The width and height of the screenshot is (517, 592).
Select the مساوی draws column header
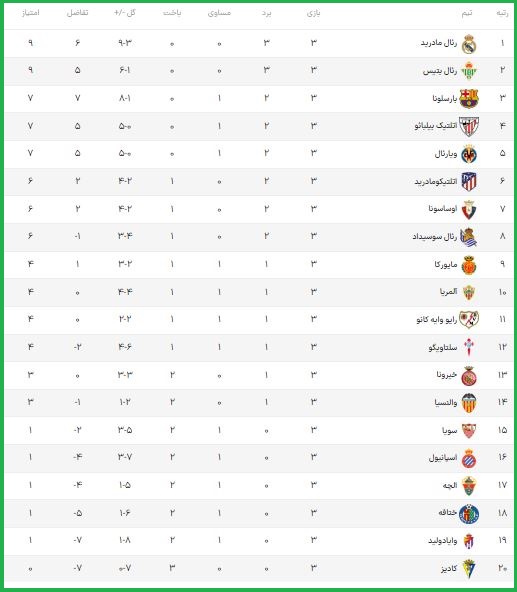pyautogui.click(x=219, y=13)
